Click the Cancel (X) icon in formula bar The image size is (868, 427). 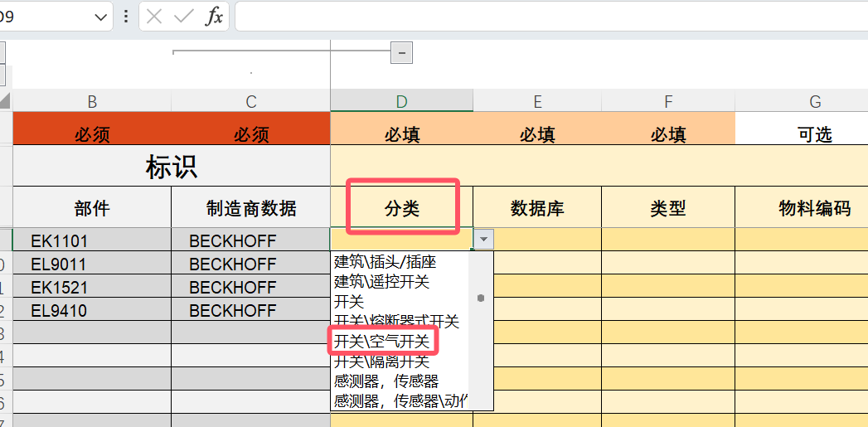pos(154,17)
